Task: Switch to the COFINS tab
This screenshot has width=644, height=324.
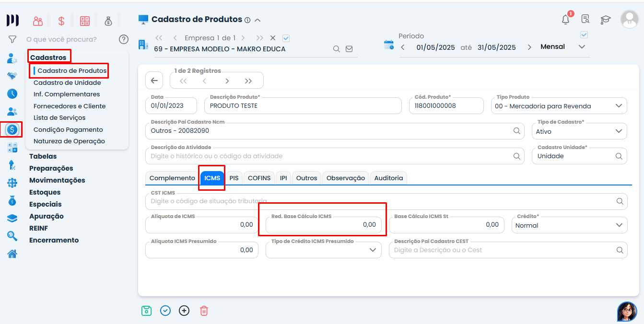Action: click(259, 178)
